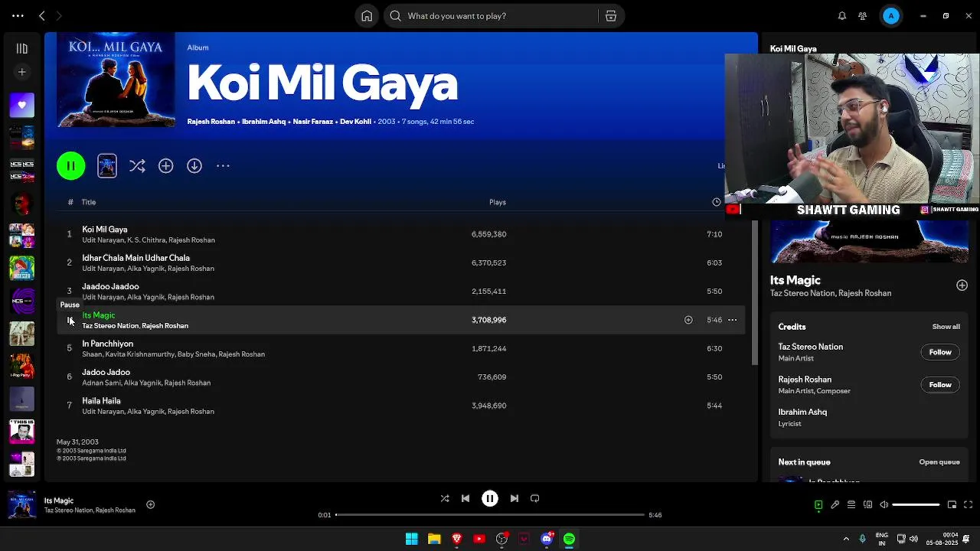Open more options for Its Magic row
980x551 pixels.
coord(732,320)
